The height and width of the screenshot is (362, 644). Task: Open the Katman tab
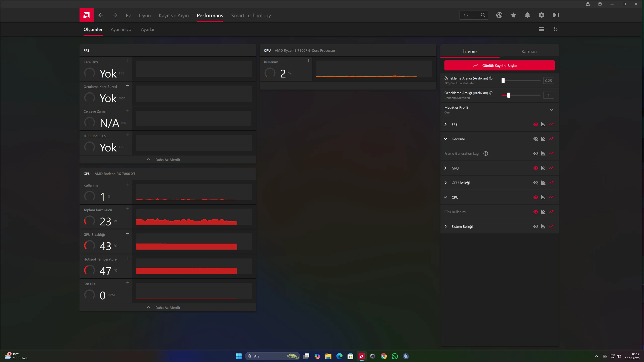[529, 52]
